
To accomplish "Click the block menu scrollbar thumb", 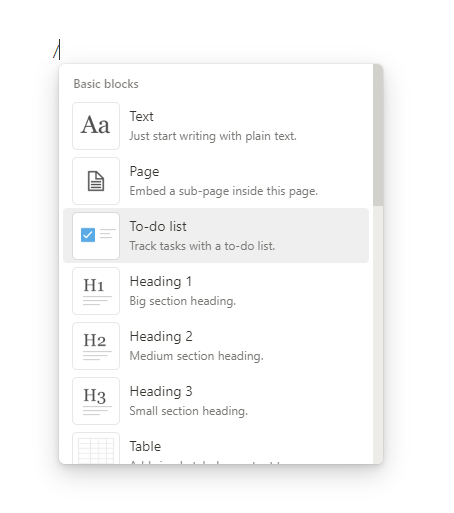I will click(378, 135).
